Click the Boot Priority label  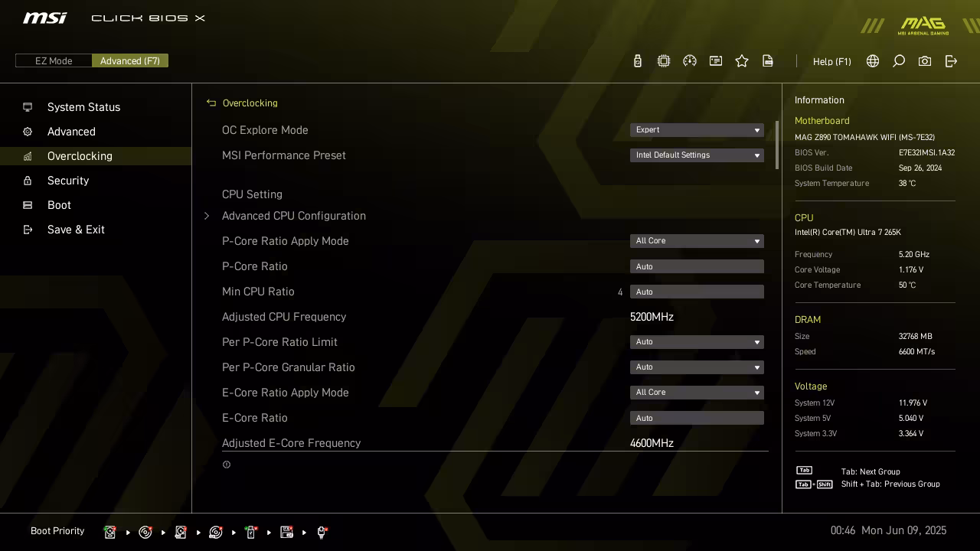coord(57,531)
